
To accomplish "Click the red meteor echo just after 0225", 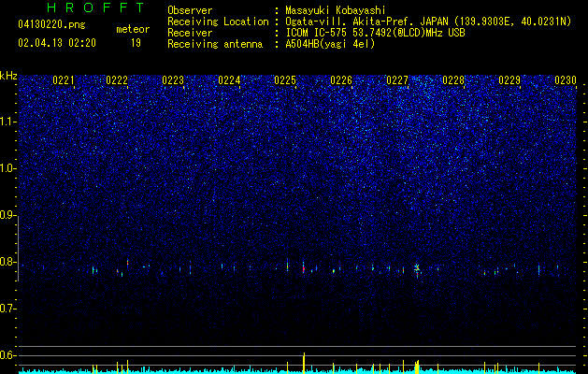I will point(304,268).
